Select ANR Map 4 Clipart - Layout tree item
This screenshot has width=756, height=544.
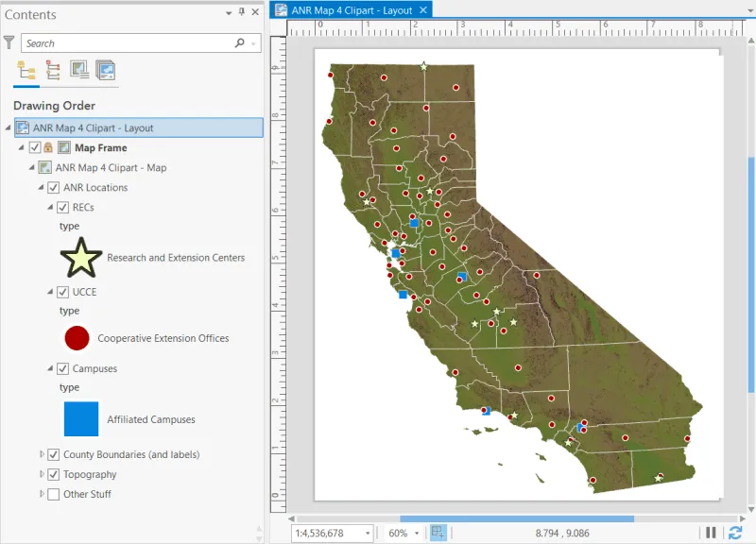coord(93,127)
